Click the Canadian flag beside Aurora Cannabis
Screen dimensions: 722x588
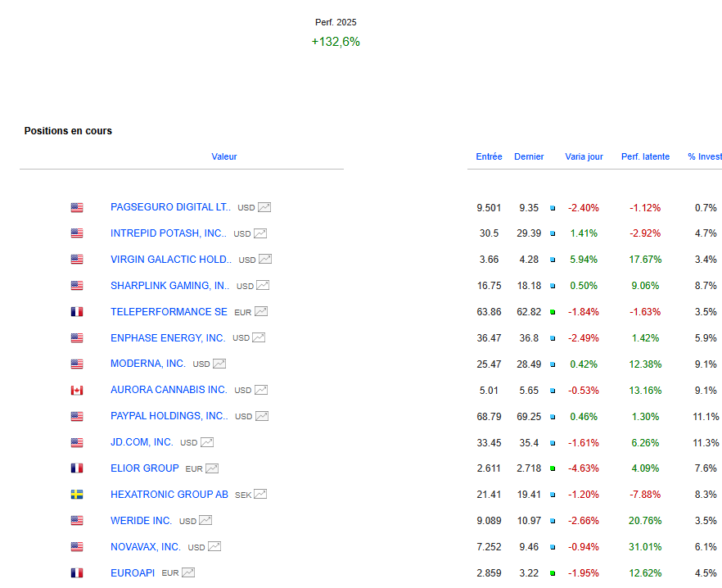[77, 391]
